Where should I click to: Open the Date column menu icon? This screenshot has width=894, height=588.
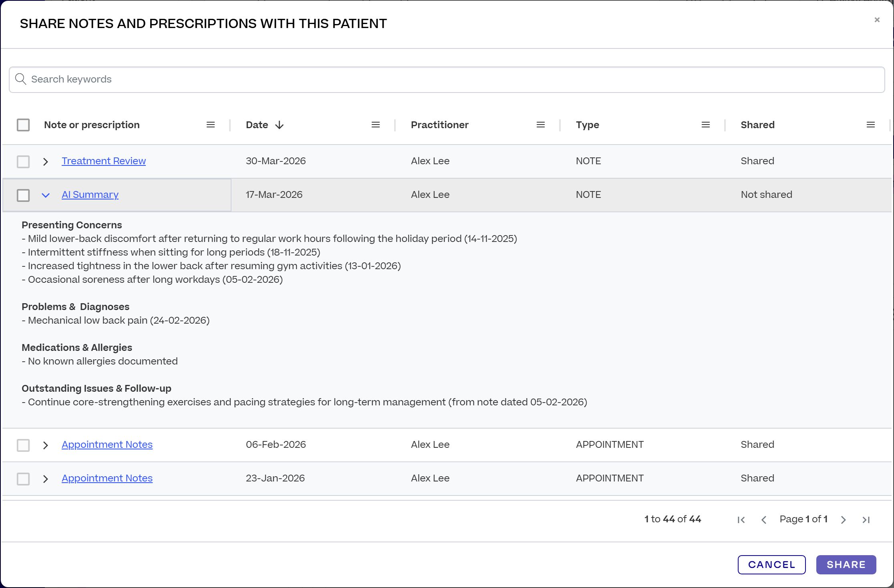[x=376, y=125]
